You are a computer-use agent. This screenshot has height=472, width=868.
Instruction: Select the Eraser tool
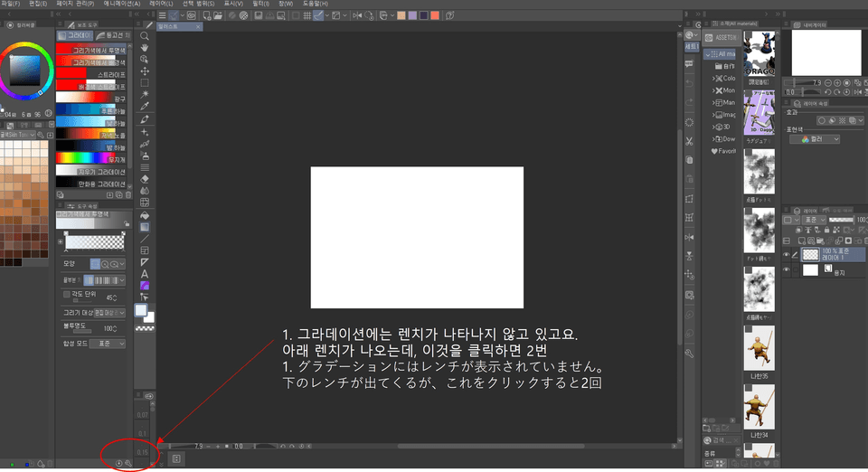tap(145, 179)
